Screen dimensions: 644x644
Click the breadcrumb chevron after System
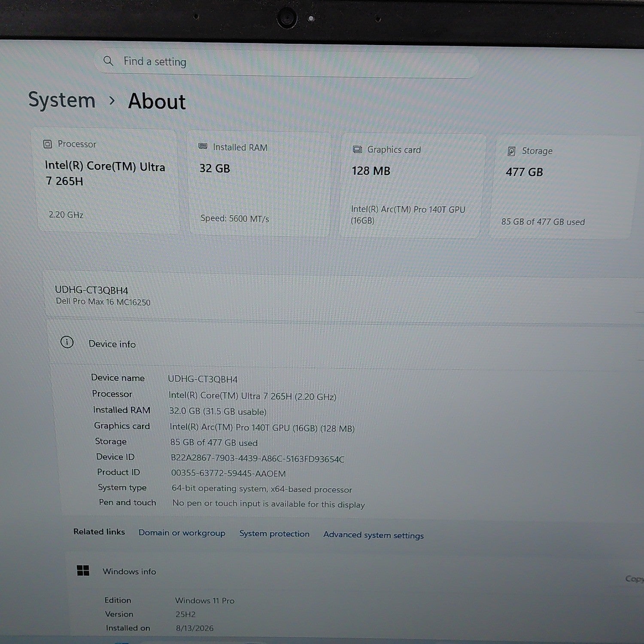(x=112, y=101)
